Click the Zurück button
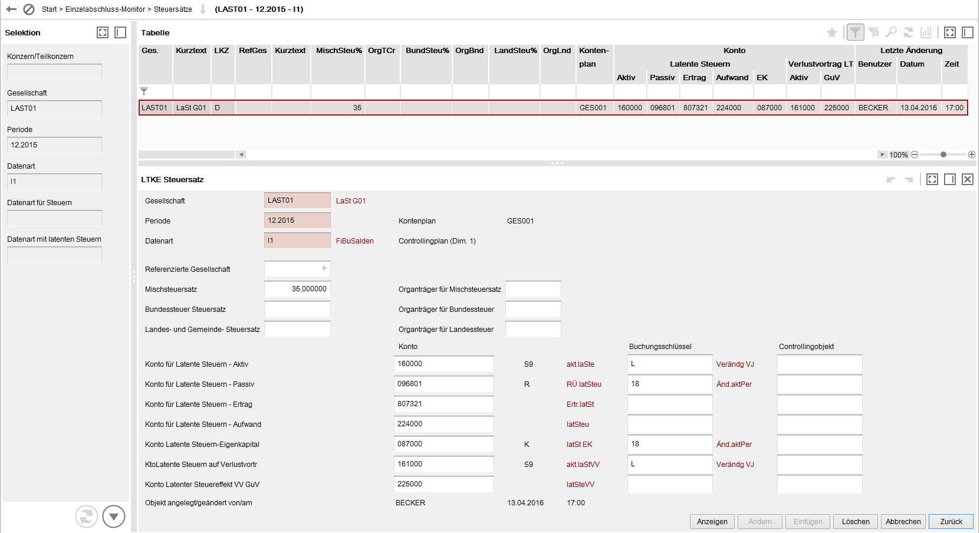Screen dimensions: 980x533 951,522
